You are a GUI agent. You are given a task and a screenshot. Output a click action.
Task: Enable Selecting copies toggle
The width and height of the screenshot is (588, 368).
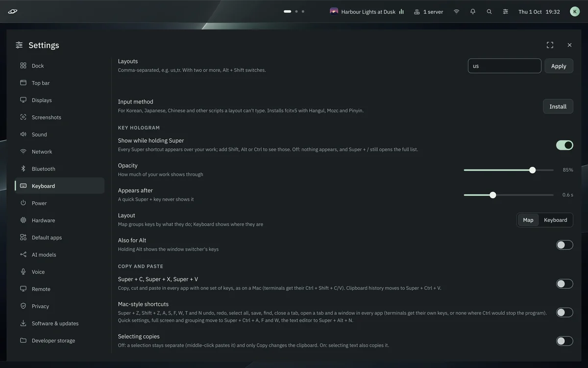tap(564, 341)
